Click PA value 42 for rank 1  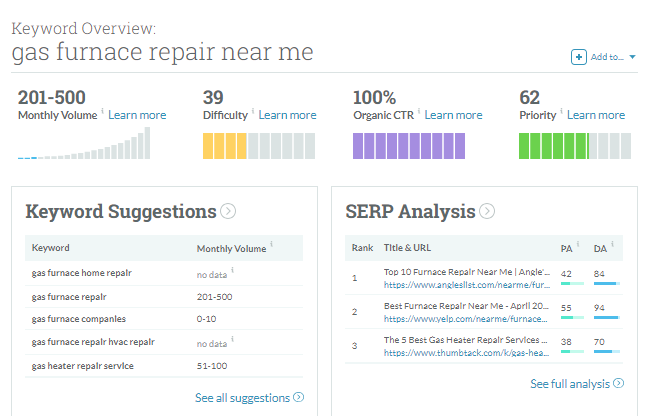tap(566, 273)
